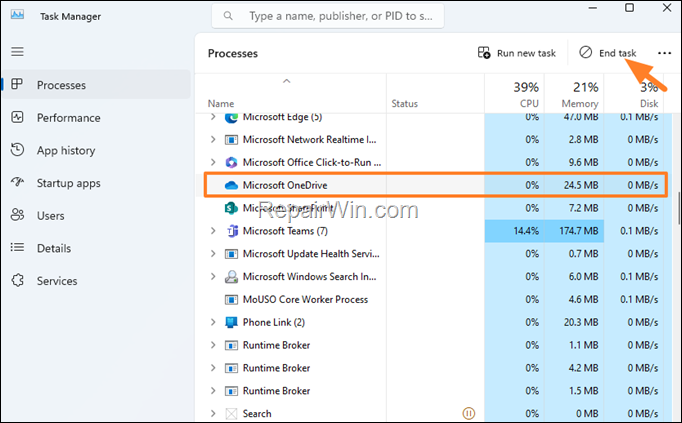Click the Microsoft SharePoint icon

coord(231,208)
